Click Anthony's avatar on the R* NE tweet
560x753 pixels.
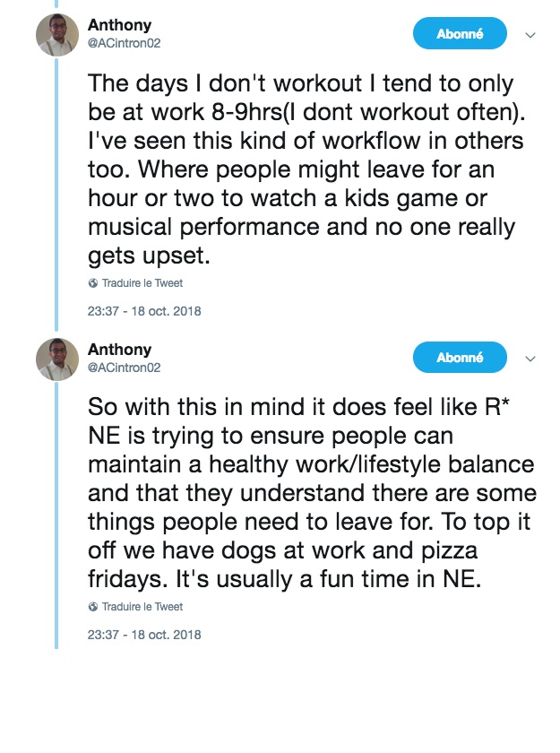click(x=57, y=359)
